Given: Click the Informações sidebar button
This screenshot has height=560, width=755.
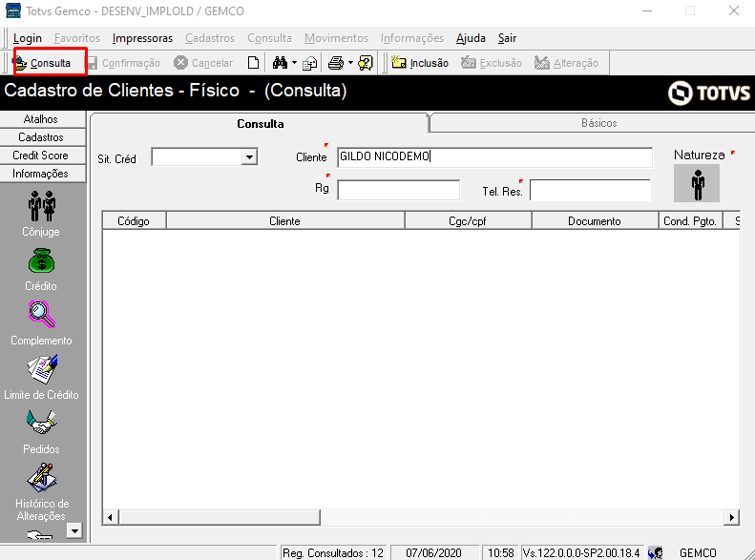Looking at the screenshot, I should tap(43, 174).
